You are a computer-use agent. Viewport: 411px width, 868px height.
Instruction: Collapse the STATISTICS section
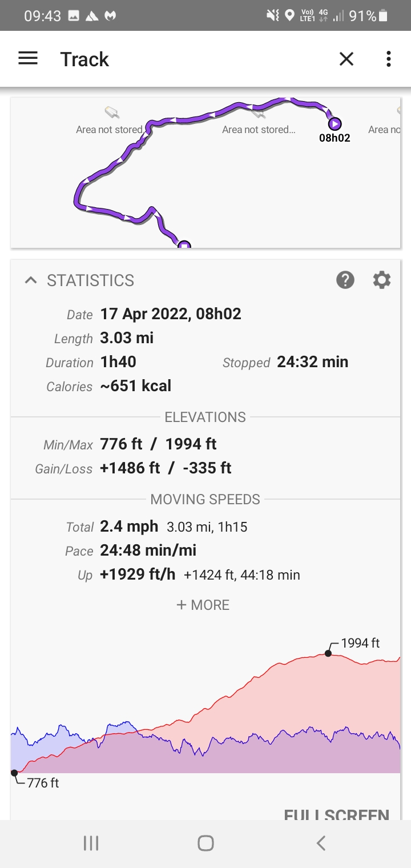[31, 280]
